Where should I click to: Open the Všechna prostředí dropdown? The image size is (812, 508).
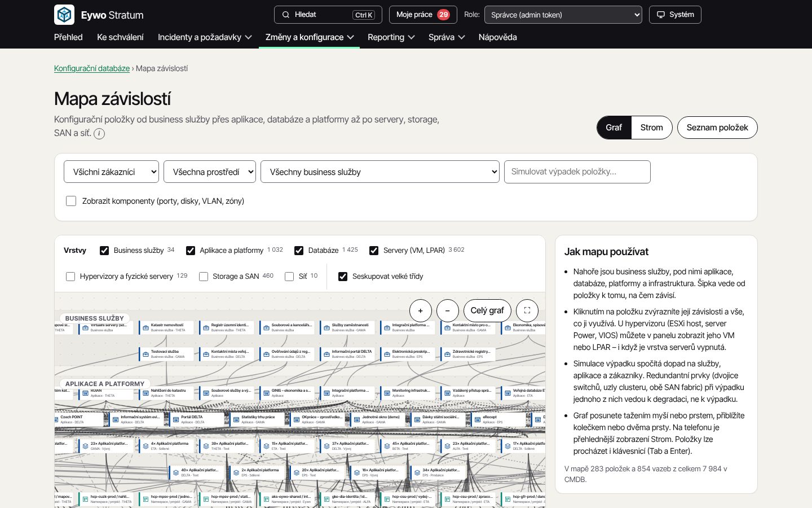pos(210,172)
